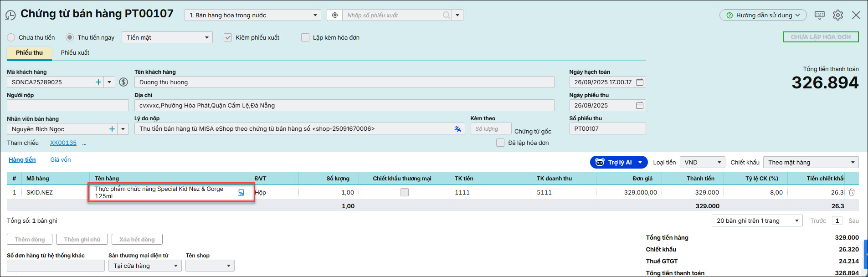Enable the Lập kèm hóa đơn checkbox
Image resolution: width=868 pixels, height=277 pixels.
(x=305, y=37)
